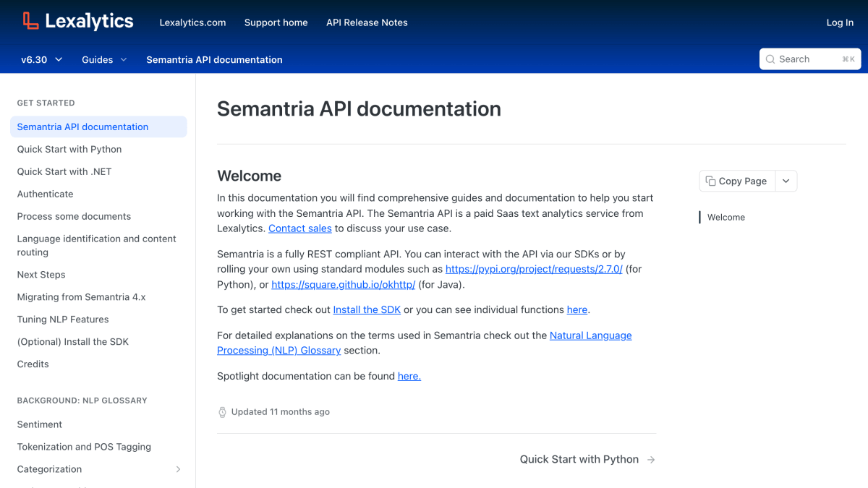
Task: Open Tokenization and POS Tagging
Action: (84, 447)
